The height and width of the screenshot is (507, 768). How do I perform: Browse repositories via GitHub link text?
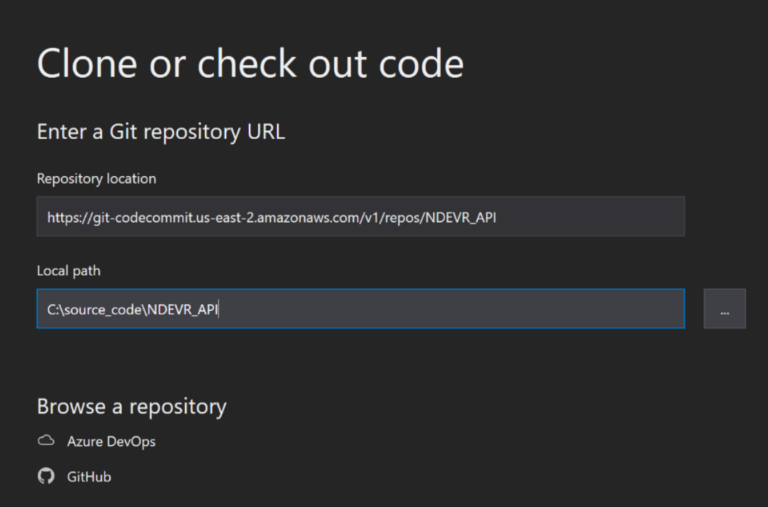click(89, 477)
